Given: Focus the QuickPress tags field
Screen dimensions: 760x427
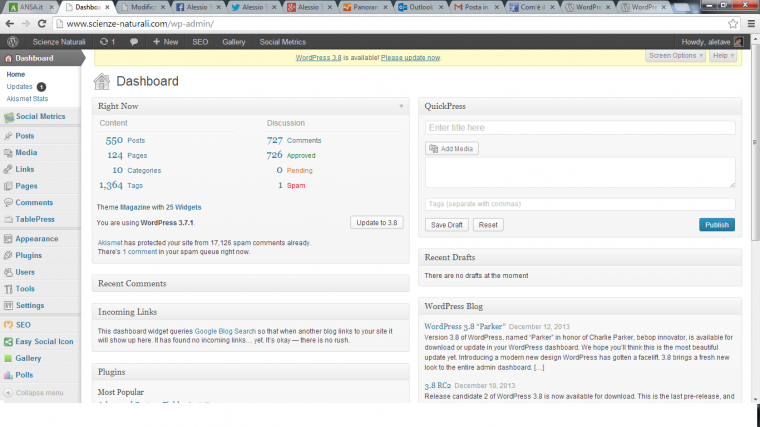Looking at the screenshot, I should 580,204.
